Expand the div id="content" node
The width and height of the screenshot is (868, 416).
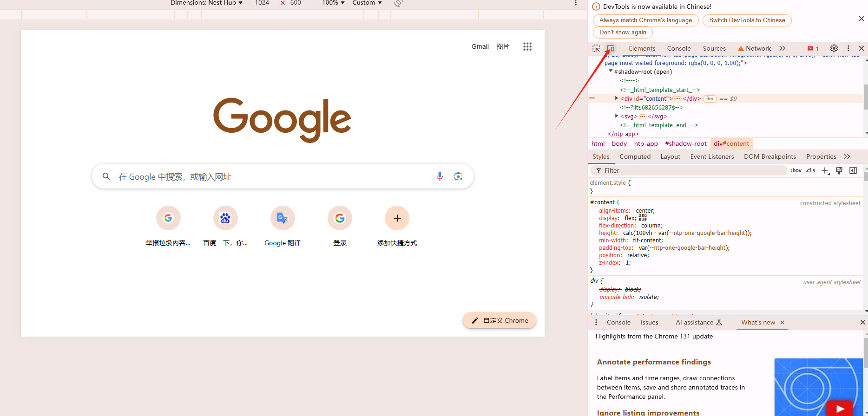617,98
